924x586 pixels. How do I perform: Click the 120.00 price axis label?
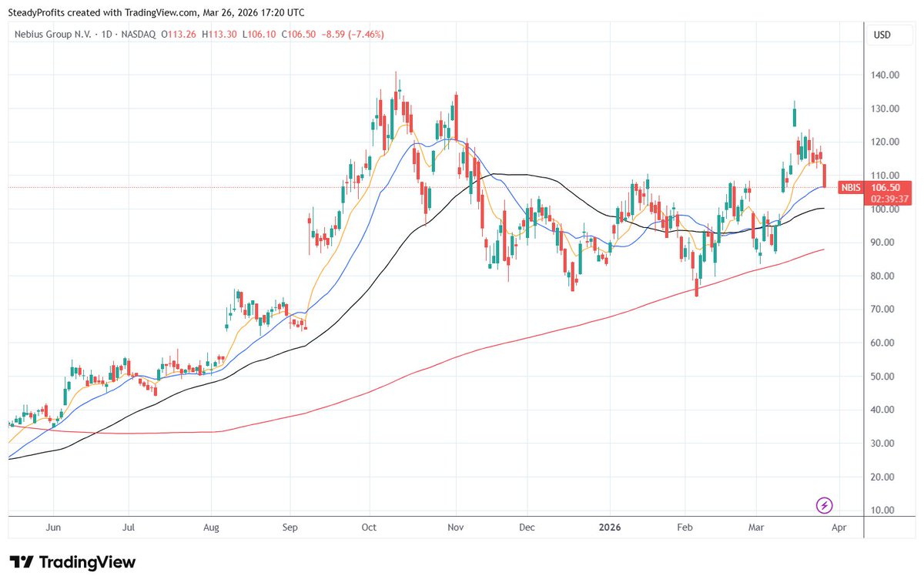tap(886, 142)
